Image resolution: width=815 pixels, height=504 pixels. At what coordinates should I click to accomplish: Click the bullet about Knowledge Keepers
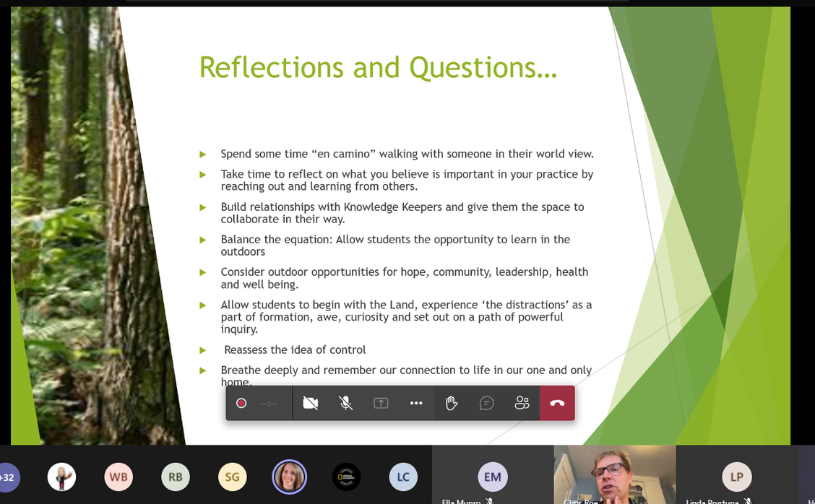tap(402, 213)
